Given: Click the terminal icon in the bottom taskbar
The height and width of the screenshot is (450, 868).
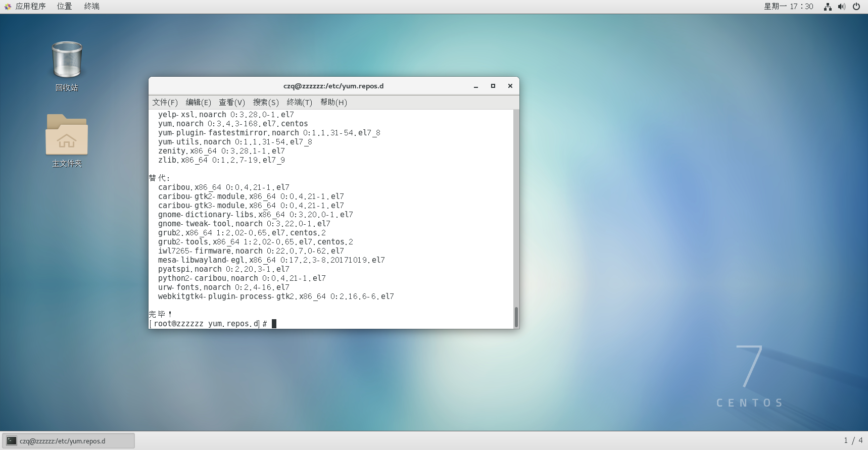Looking at the screenshot, I should tap(12, 441).
